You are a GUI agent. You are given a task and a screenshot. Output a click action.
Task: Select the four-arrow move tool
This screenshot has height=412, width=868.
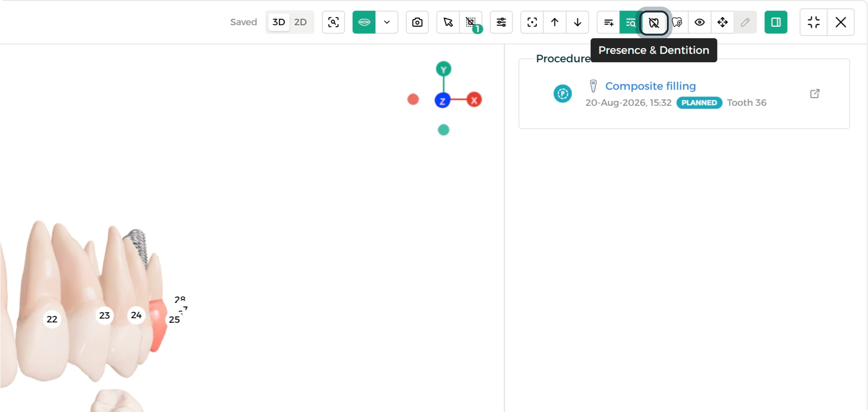[x=722, y=22]
